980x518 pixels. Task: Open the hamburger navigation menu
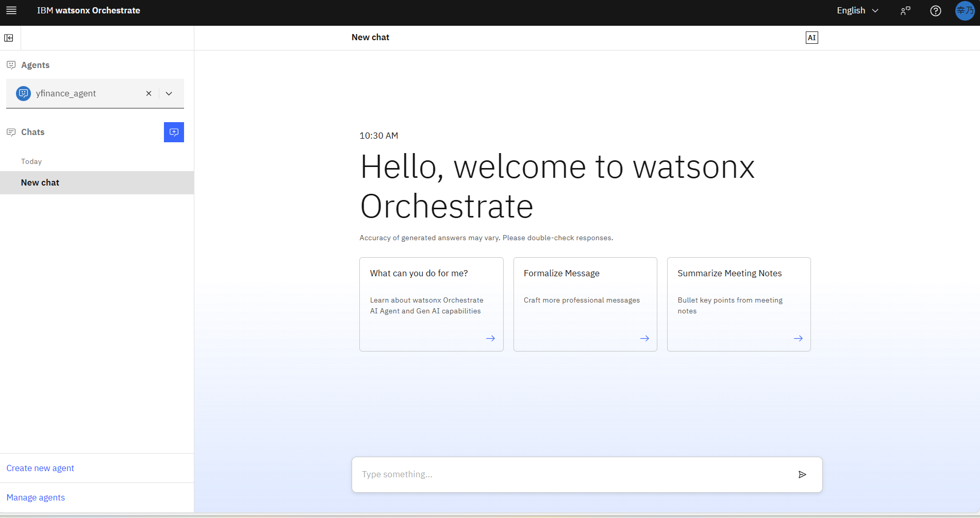(x=11, y=10)
